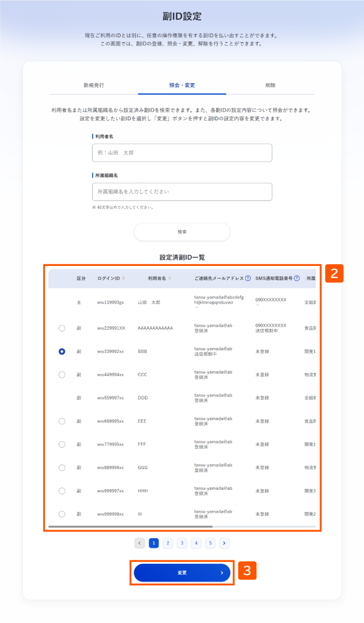Jump to page 3 in pagination
The width and height of the screenshot is (364, 623).
pos(182,543)
